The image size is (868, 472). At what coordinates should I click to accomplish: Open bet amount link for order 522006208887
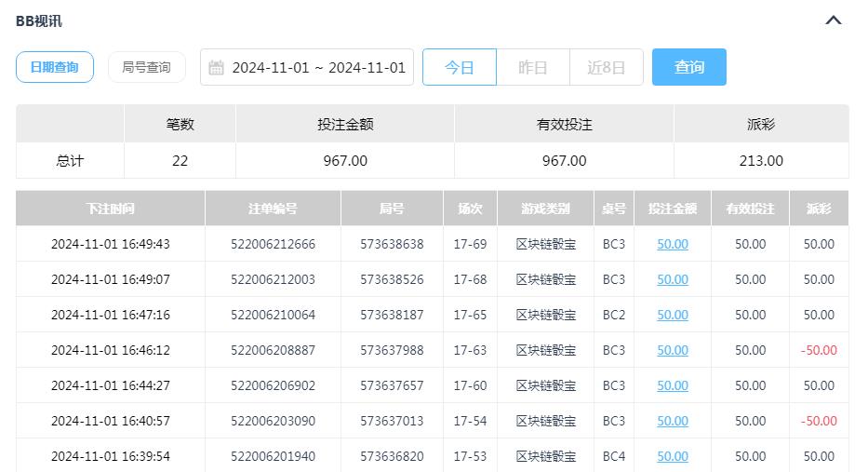coord(673,350)
